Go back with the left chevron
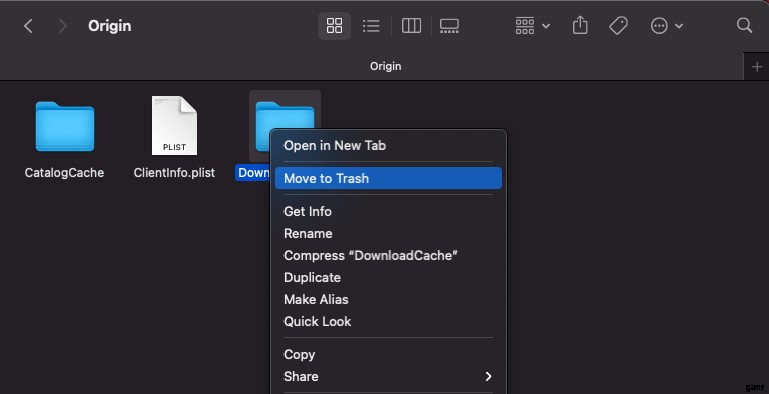This screenshot has height=394, width=769. [28, 26]
